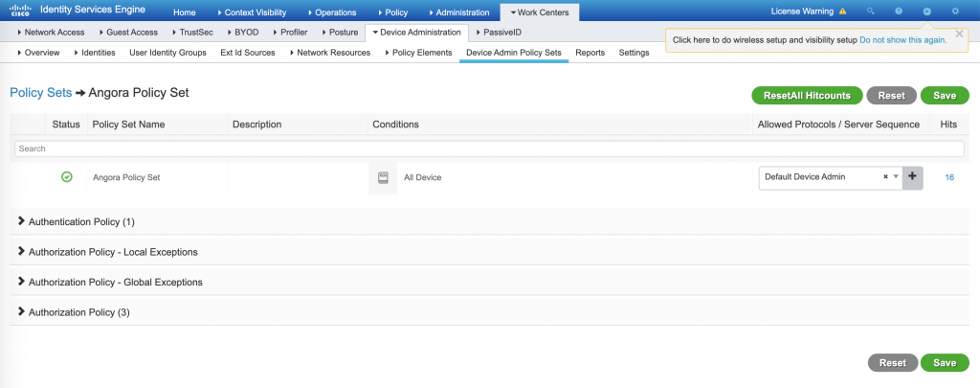
Task: Expand the Network Access submenu
Action: pyautogui.click(x=52, y=32)
